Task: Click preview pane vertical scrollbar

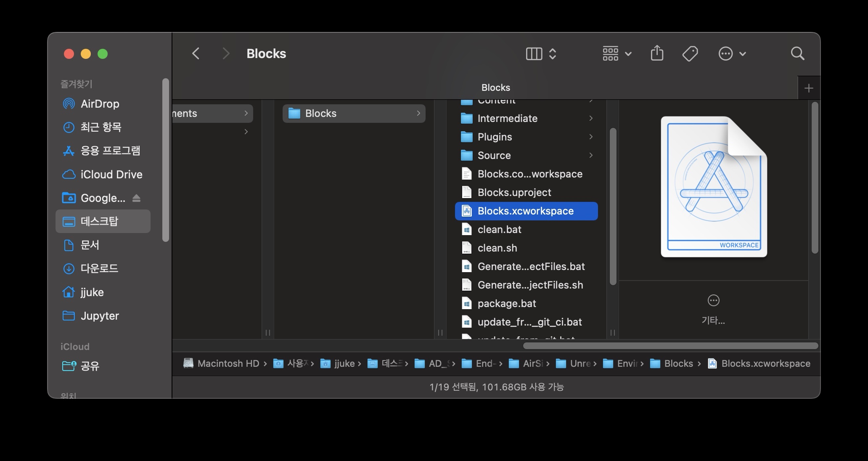Action: (x=815, y=178)
